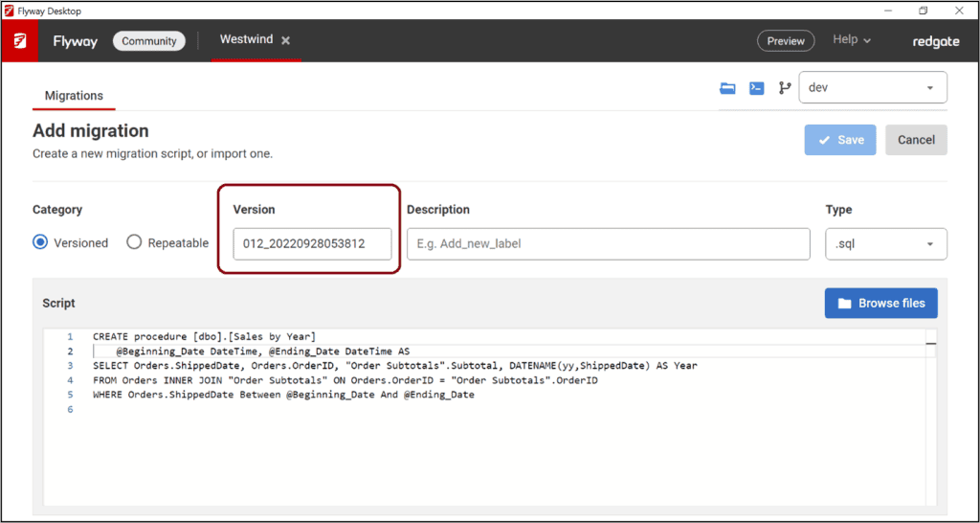This screenshot has height=523, width=980.
Task: Expand the Help menu
Action: pos(851,40)
